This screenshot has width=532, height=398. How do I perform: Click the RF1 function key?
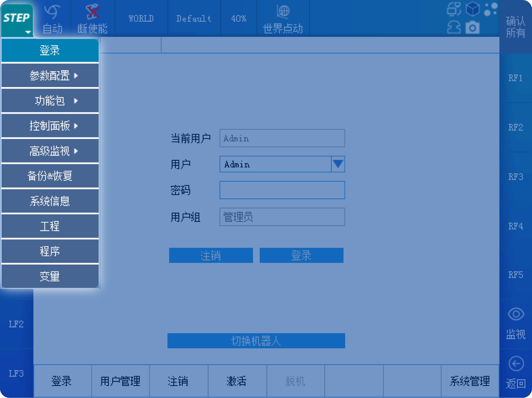tap(516, 78)
